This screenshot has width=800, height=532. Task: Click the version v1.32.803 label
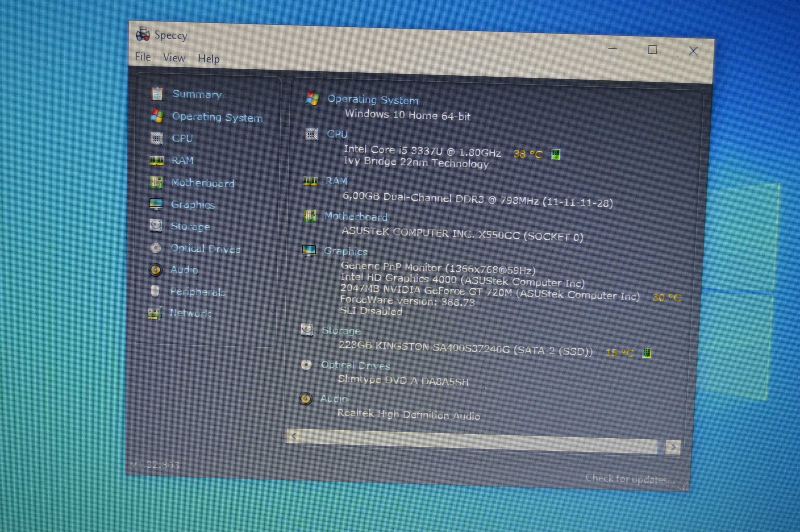[155, 464]
